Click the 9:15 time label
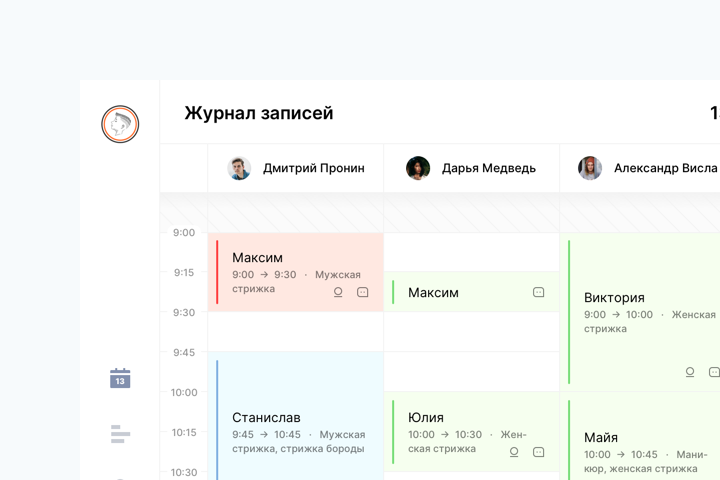The height and width of the screenshot is (480, 720). tap(184, 273)
